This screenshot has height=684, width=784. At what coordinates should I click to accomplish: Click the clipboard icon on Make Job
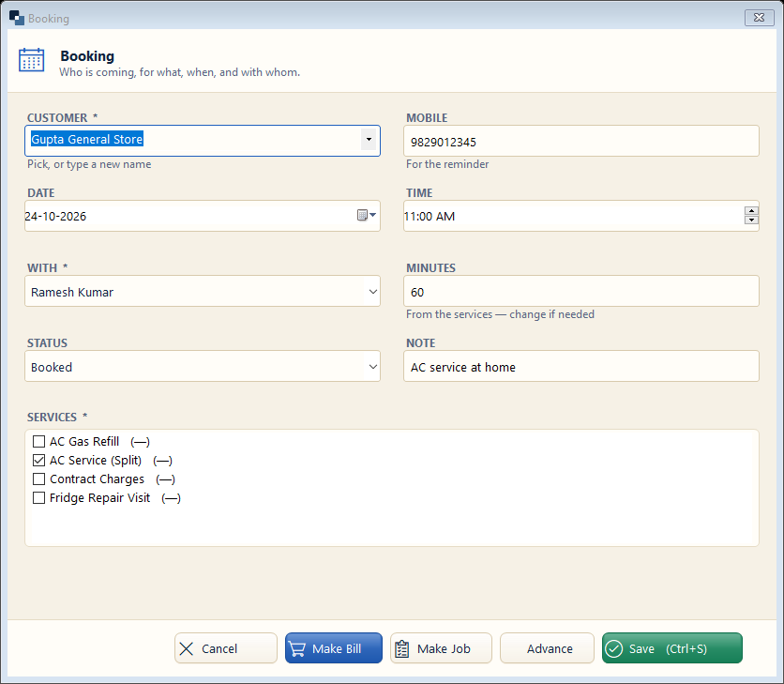(402, 648)
